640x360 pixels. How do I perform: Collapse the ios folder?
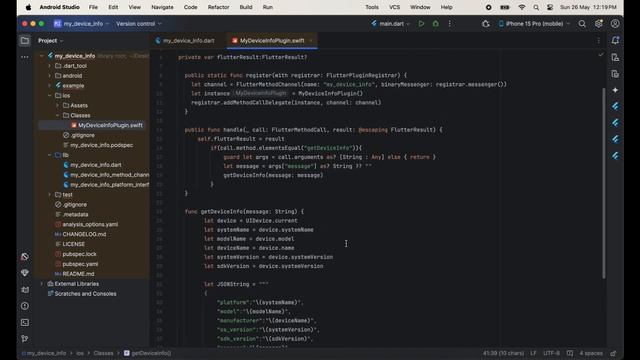(49, 96)
